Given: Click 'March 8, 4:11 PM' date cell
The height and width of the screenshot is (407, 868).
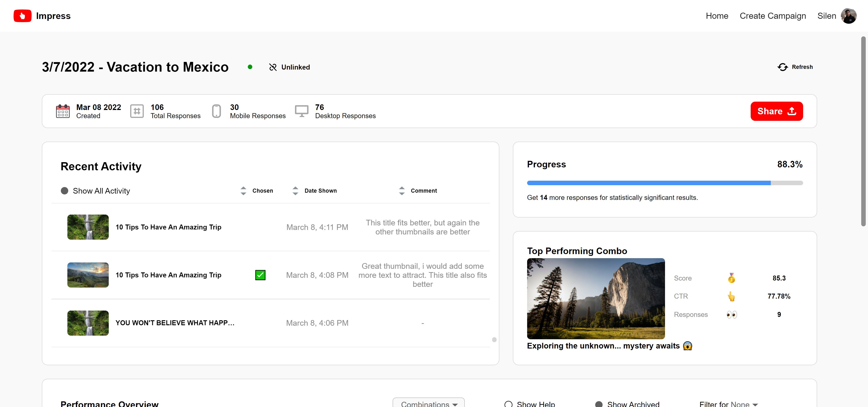Looking at the screenshot, I should tap(317, 227).
